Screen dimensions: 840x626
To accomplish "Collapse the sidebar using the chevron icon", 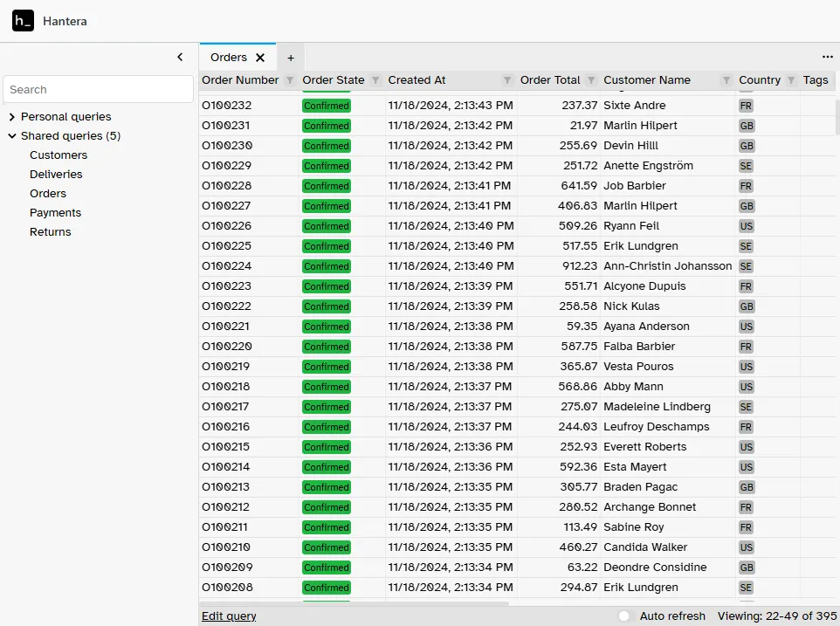I will (180, 56).
